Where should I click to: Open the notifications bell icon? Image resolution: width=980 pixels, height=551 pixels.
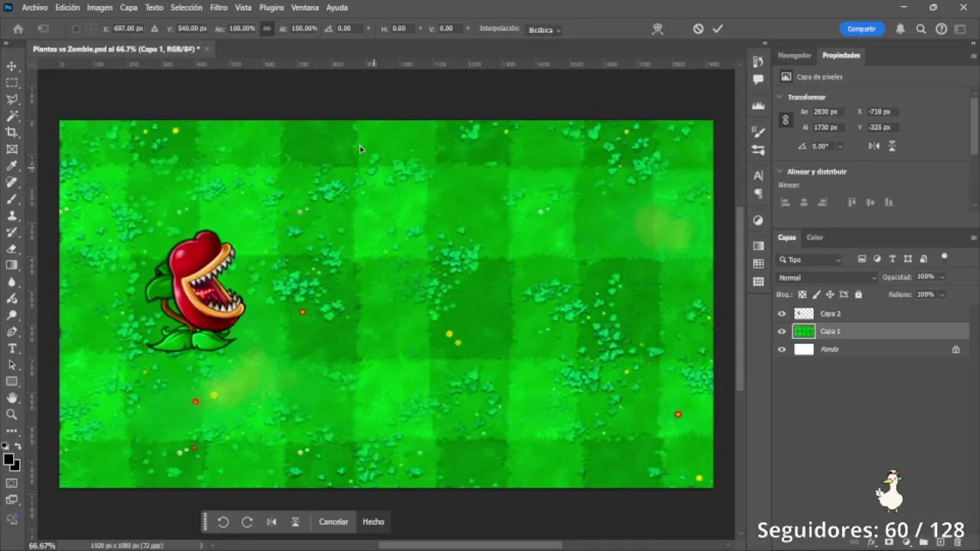point(900,28)
